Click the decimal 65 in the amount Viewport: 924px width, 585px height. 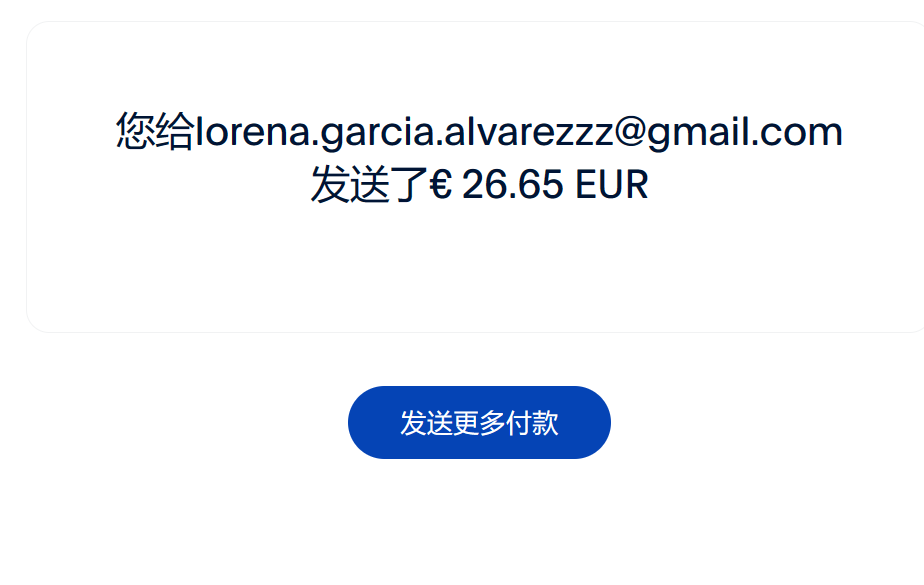[x=543, y=184]
